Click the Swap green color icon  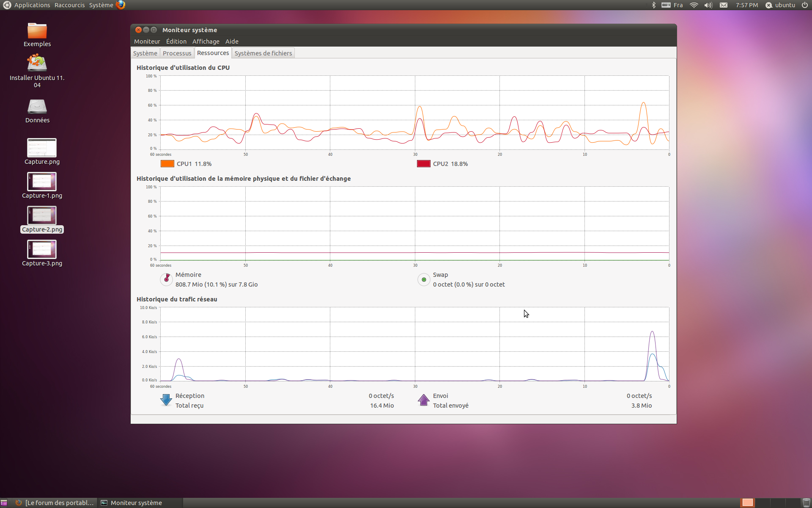[x=423, y=279]
